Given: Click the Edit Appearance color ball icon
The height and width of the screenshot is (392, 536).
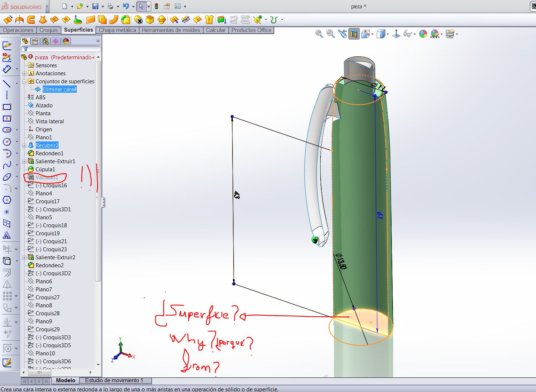Looking at the screenshot, I should point(423,34).
